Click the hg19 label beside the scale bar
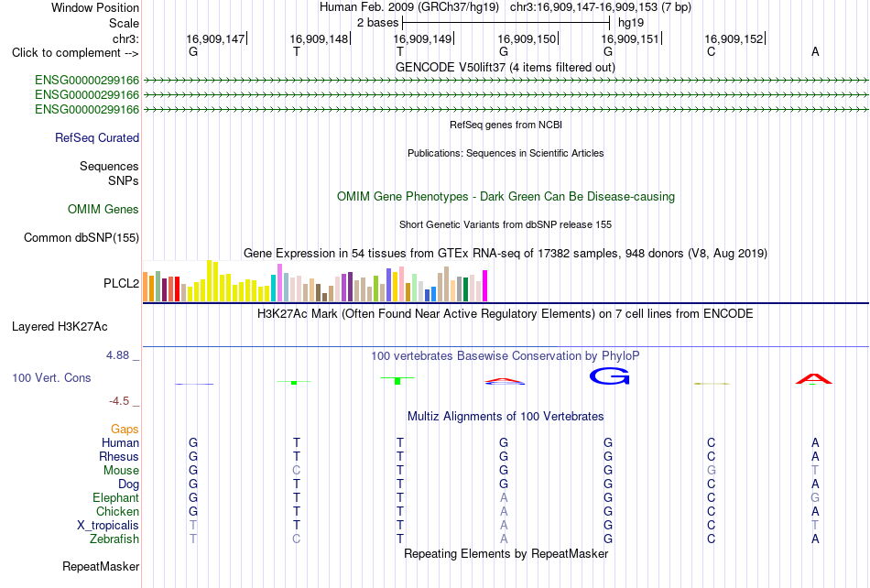The image size is (870, 588). 631,23
